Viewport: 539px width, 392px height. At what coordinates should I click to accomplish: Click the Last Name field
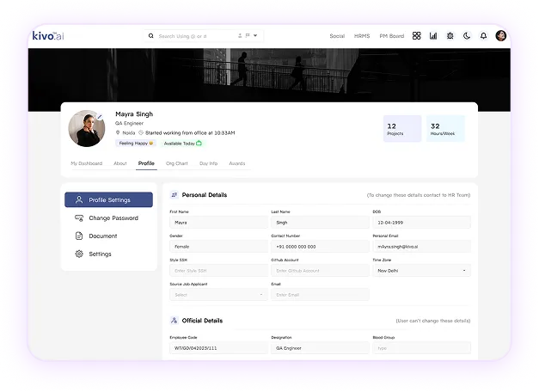point(320,223)
